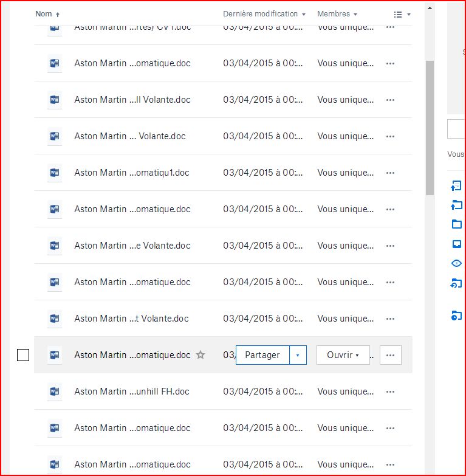466x476 pixels.
Task: Open more options button on highlighted row
Action: tap(391, 355)
